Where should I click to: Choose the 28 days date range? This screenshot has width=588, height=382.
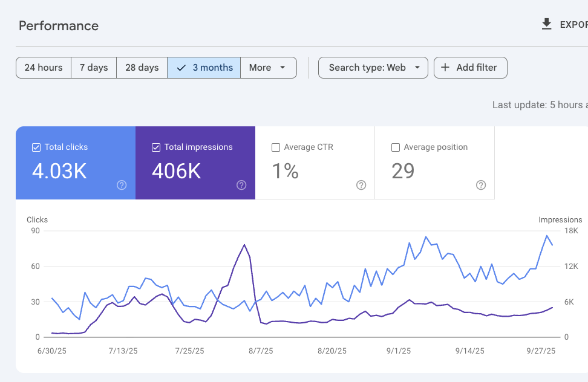[x=142, y=68]
